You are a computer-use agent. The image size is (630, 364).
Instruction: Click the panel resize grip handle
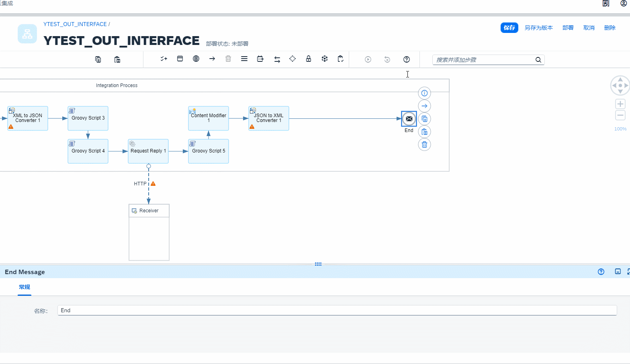pos(318,264)
